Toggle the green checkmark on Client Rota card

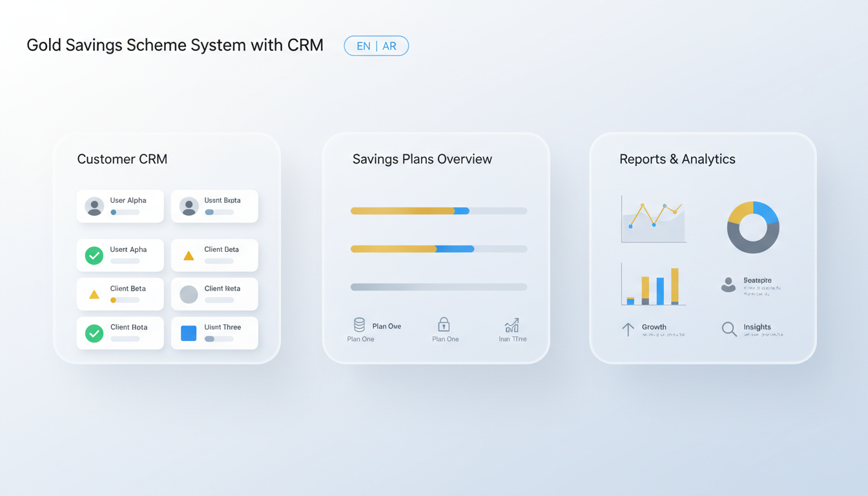click(x=94, y=333)
